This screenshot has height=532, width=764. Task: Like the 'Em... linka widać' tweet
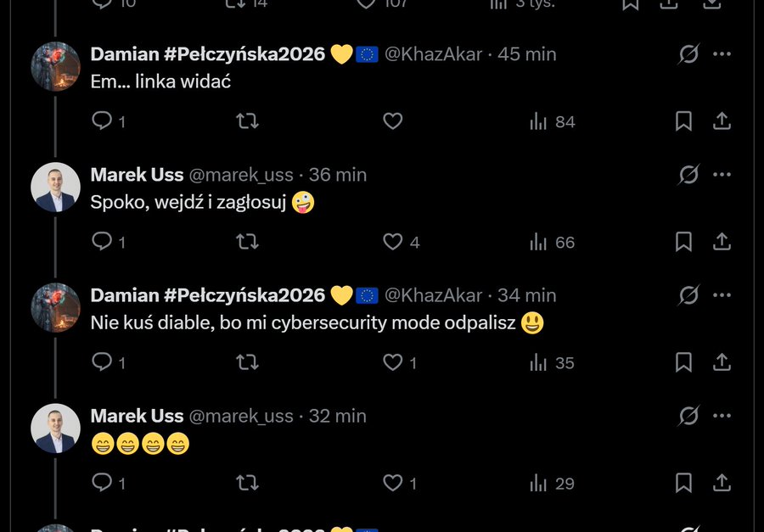point(392,121)
